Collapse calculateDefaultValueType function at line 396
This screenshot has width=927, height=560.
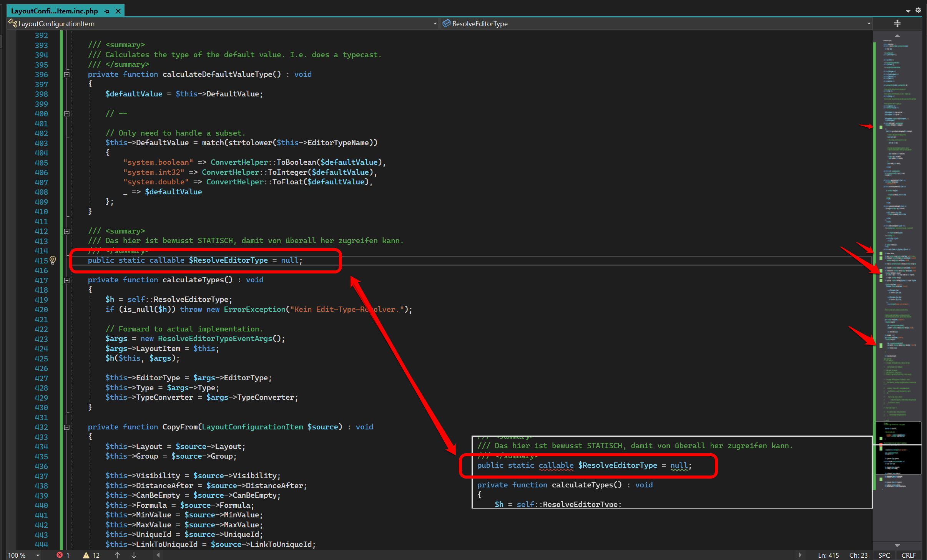tap(66, 75)
